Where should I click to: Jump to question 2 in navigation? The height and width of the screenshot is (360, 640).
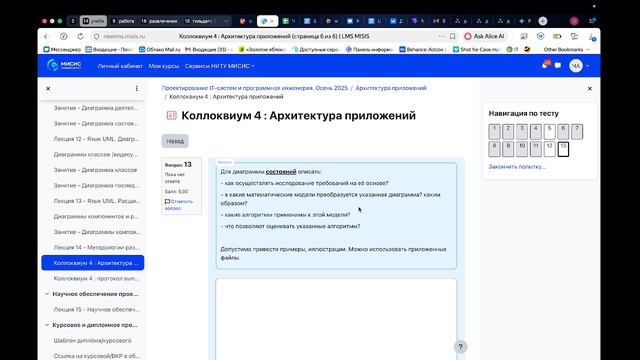pyautogui.click(x=508, y=132)
